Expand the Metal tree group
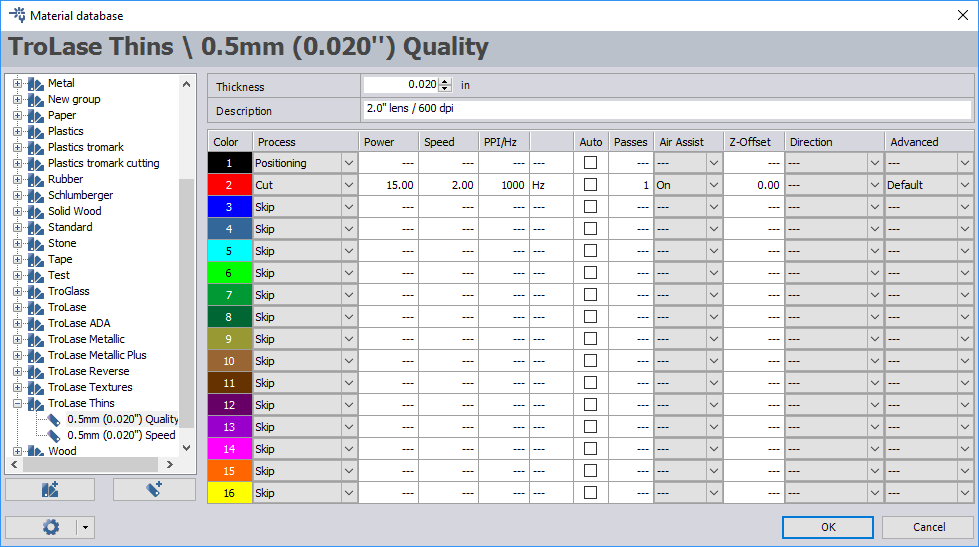 (x=17, y=84)
